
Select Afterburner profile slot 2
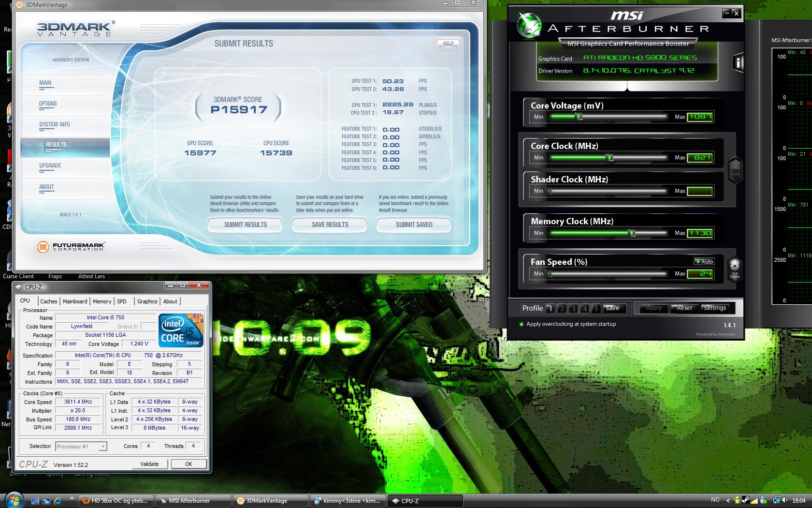[x=562, y=308]
